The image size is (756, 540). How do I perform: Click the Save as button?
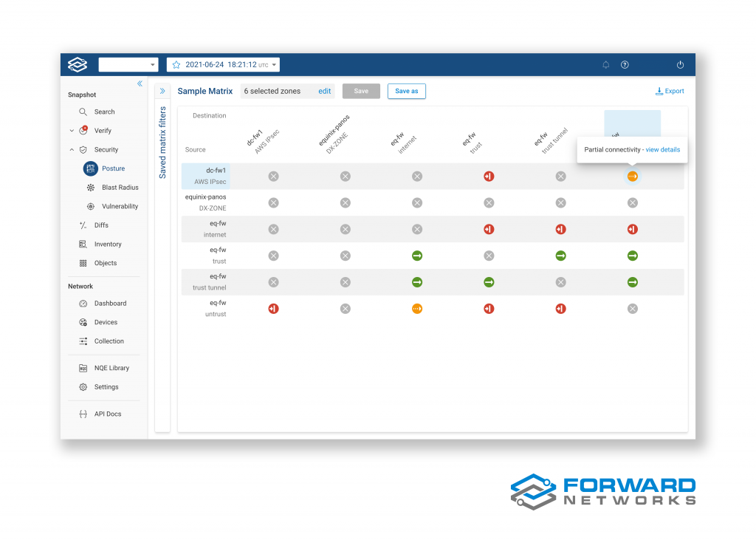click(x=406, y=92)
